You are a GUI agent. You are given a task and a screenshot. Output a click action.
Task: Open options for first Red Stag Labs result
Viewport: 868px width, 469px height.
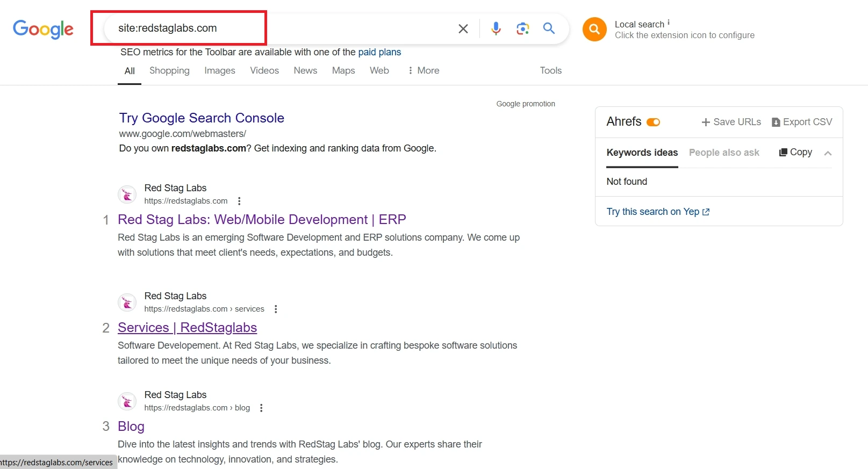(239, 201)
